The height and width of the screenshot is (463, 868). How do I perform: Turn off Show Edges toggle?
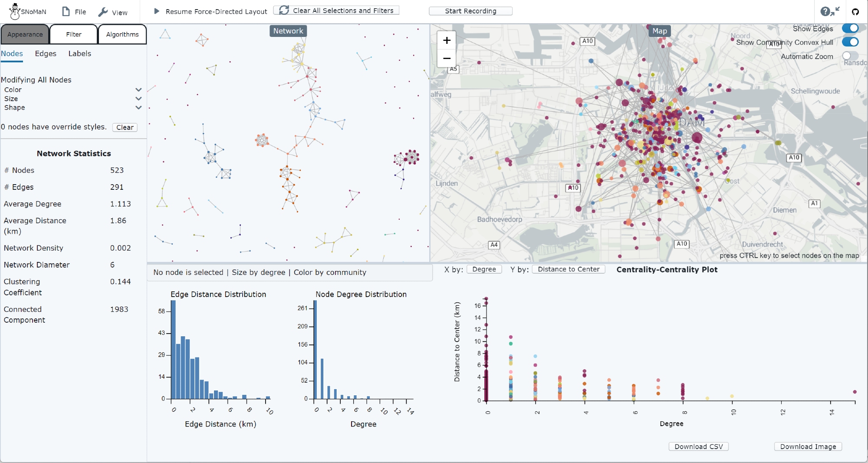pos(850,28)
